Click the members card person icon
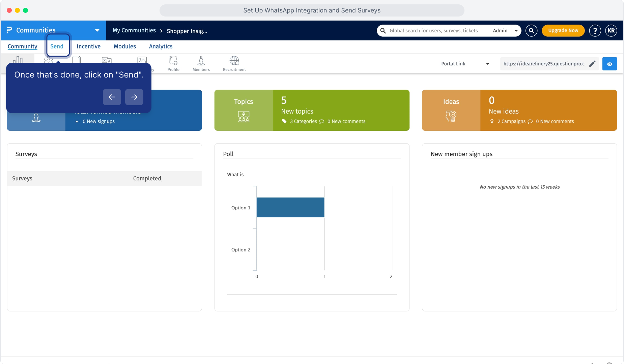Viewport: 624px width, 364px height. pyautogui.click(x=36, y=118)
